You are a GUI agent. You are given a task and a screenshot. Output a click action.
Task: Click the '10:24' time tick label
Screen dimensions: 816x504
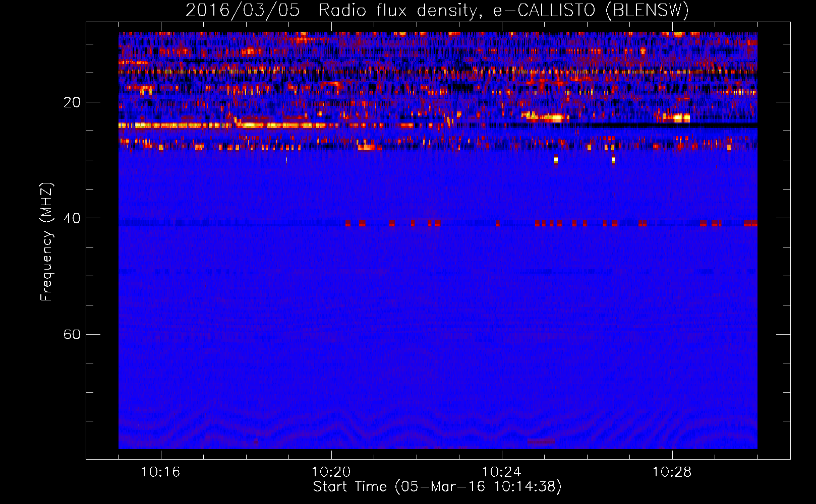[501, 472]
